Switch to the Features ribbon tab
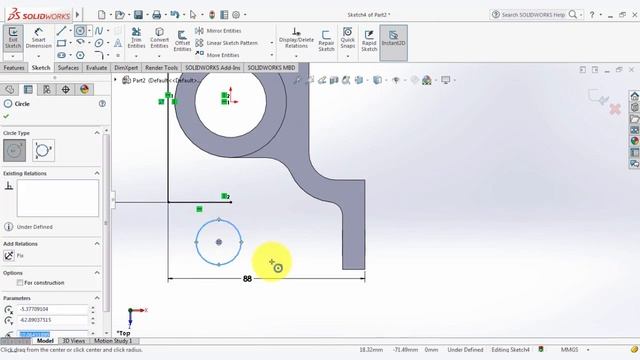Image resolution: width=640 pixels, height=360 pixels. [14, 68]
